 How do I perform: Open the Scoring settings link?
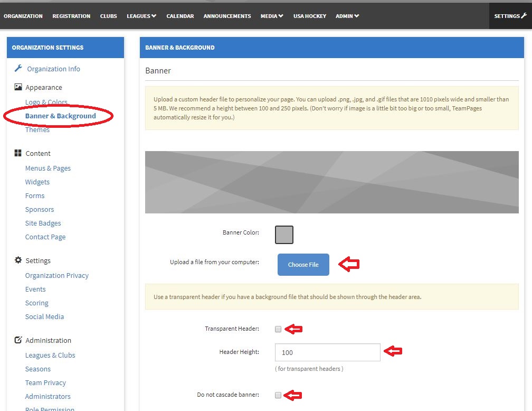click(36, 303)
